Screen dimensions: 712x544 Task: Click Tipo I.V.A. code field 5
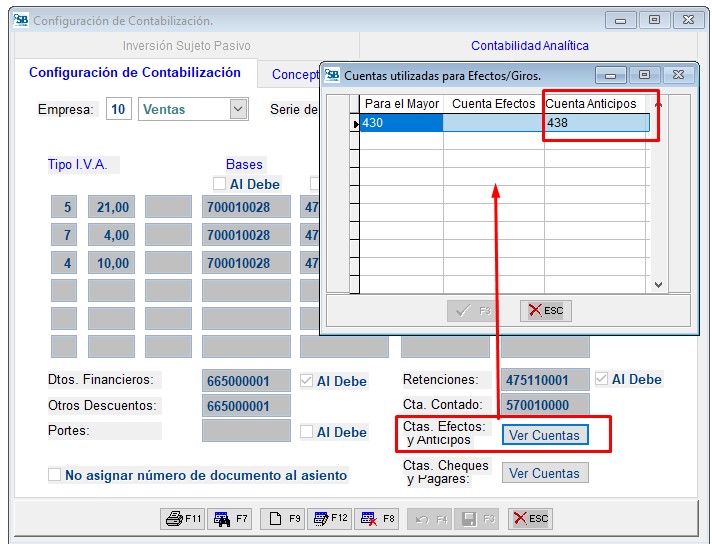64,207
